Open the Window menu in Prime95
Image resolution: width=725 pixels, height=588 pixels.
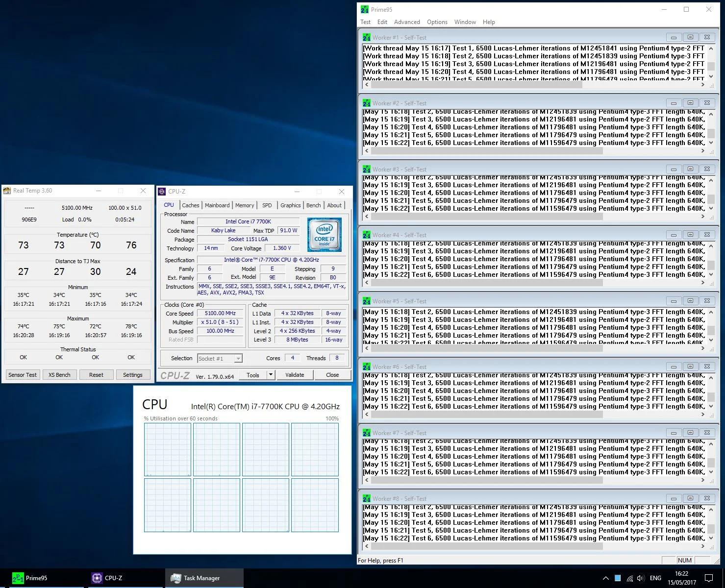[465, 22]
